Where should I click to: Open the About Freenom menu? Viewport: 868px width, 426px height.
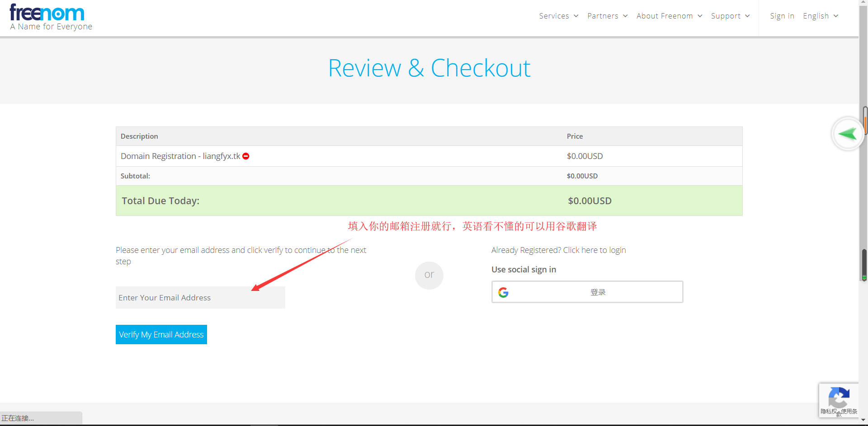coord(669,16)
